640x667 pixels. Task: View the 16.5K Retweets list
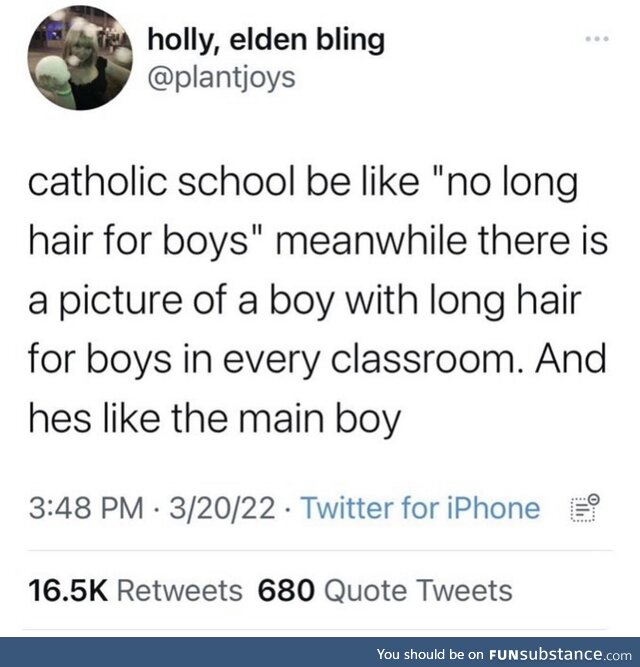point(135,590)
